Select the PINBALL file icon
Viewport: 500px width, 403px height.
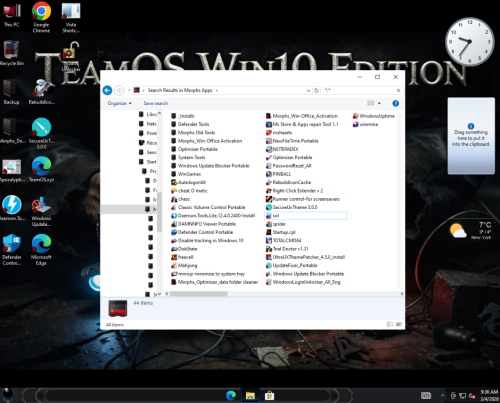point(269,174)
